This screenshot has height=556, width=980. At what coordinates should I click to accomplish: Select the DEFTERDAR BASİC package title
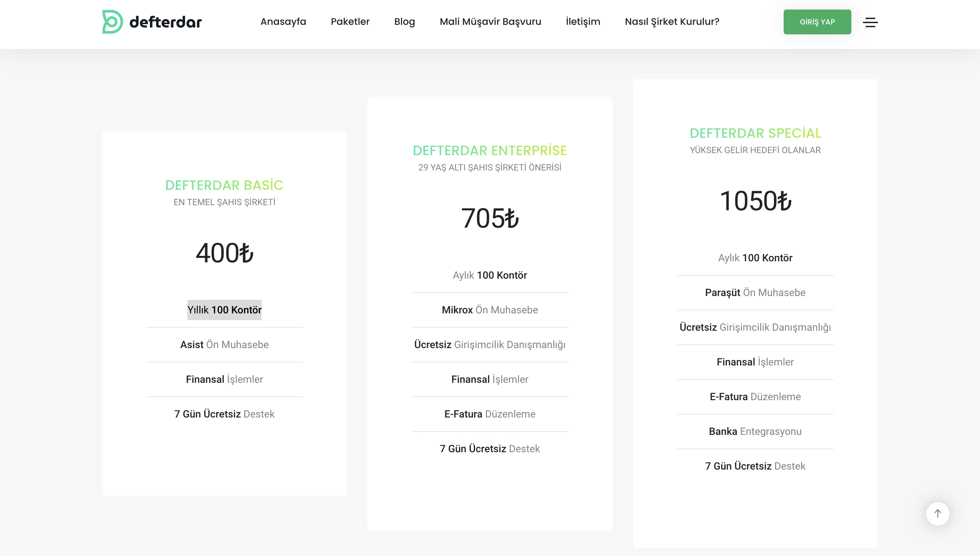(x=224, y=185)
